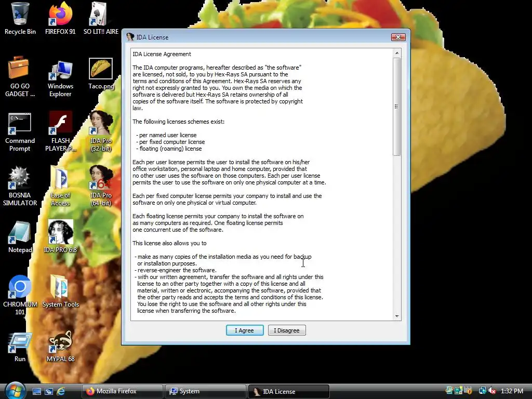Open the SO LIT!! AIRE solitaire shortcut
Viewport: 532px width, 399px height.
pos(101,19)
